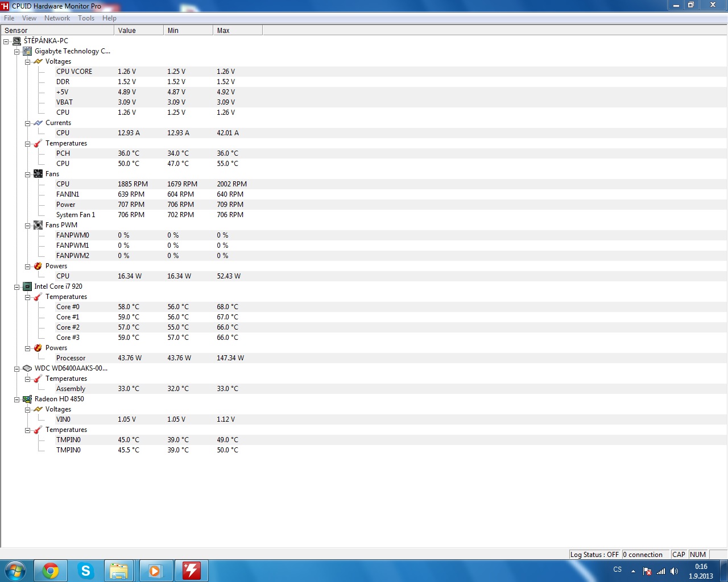Show hidden tray icons arrow
This screenshot has height=582, width=728.
click(x=633, y=571)
